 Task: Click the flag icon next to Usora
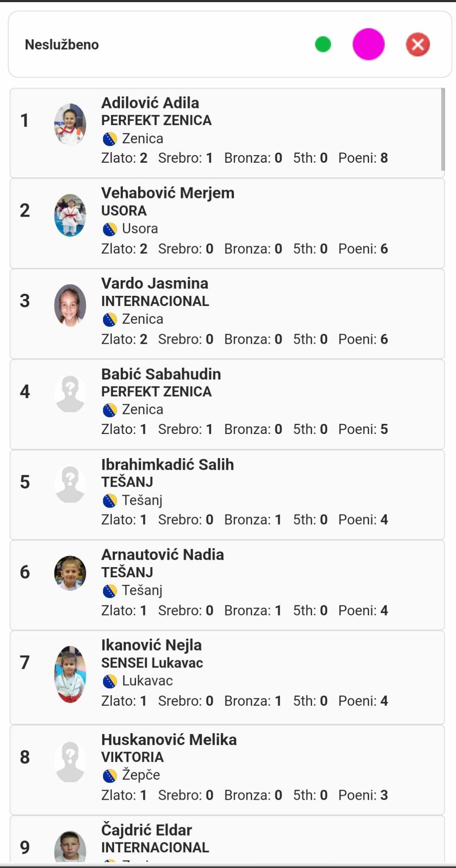110,229
